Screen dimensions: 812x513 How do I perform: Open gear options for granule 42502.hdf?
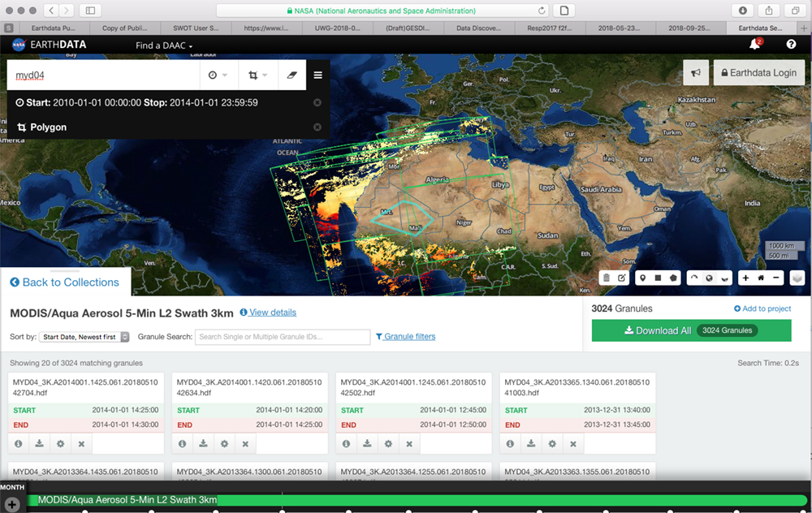pos(388,444)
